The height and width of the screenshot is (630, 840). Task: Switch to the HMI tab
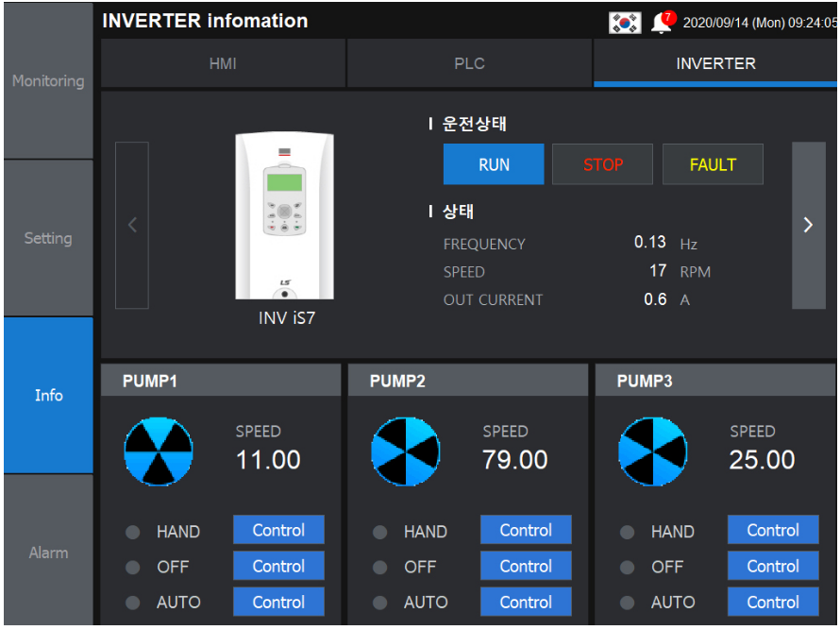[224, 63]
